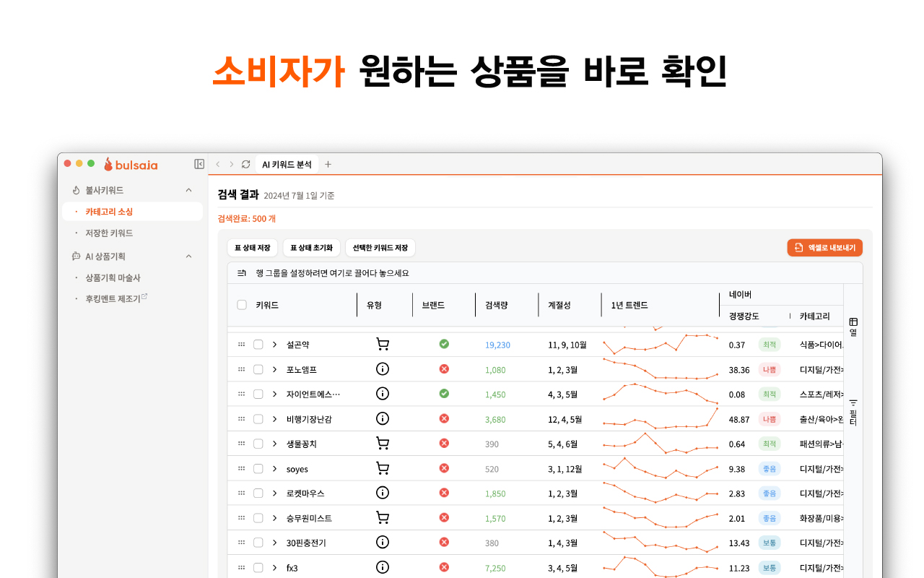The height and width of the screenshot is (578, 924).
Task: Sort by the 검색량 column header
Action: pyautogui.click(x=497, y=305)
